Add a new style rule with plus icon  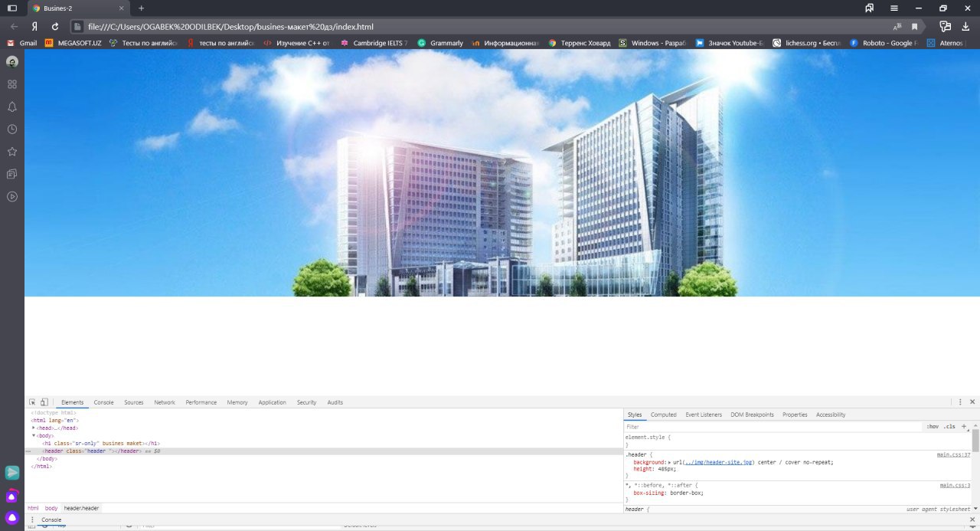(964, 426)
